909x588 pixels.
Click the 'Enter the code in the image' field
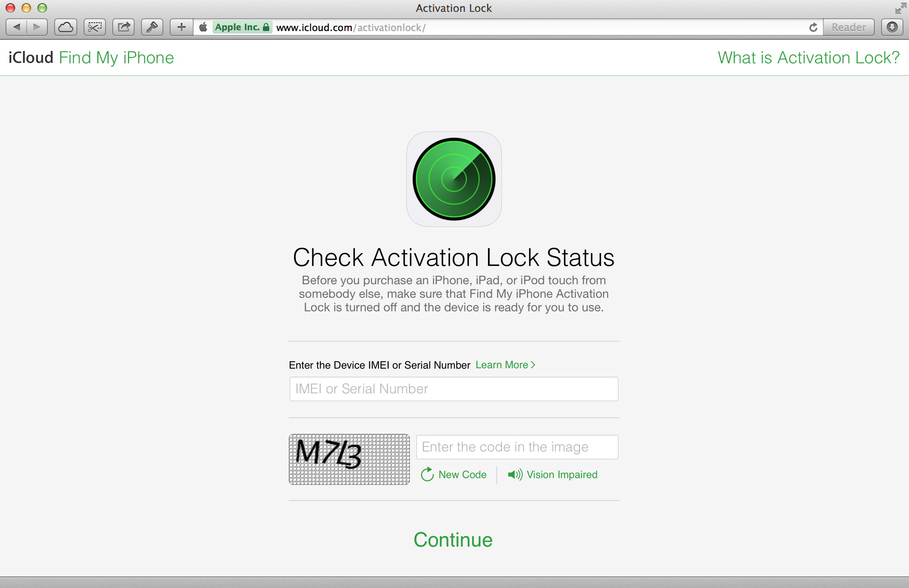click(517, 447)
